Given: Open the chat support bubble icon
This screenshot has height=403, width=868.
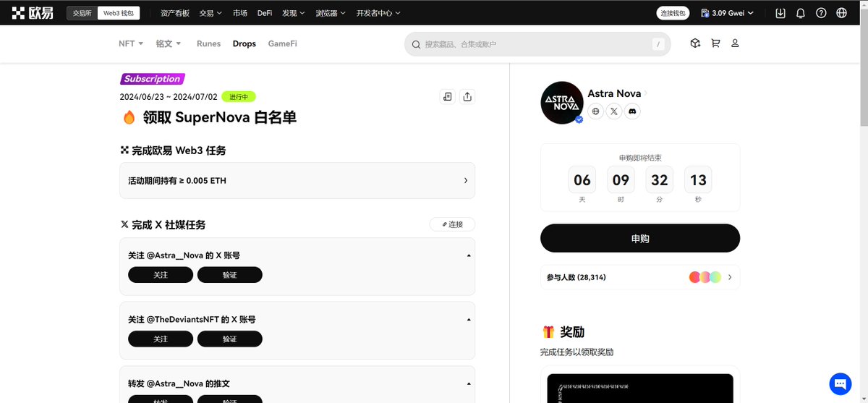Looking at the screenshot, I should pos(840,383).
